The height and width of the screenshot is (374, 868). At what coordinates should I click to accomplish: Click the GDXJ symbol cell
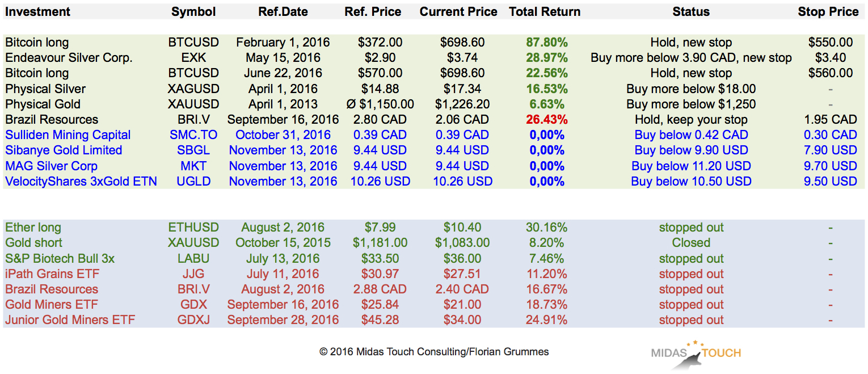click(x=193, y=320)
